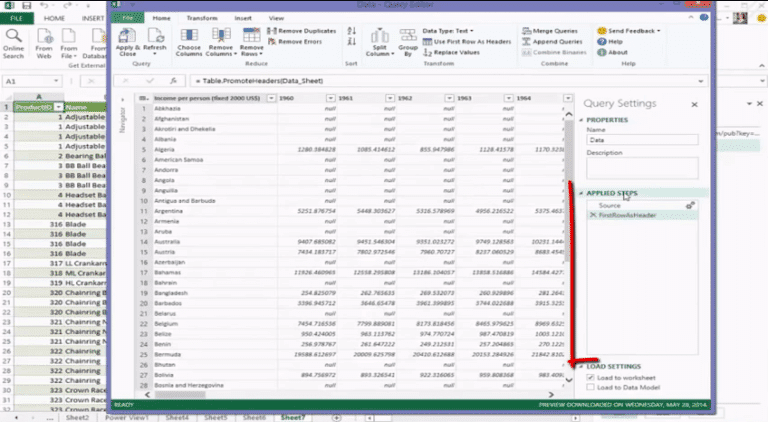Switch to the Transform ribbon tab
768x422 pixels.
202,18
